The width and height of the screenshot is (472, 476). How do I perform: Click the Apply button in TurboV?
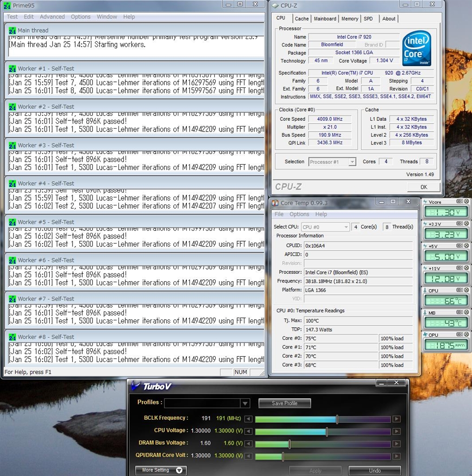315,470
